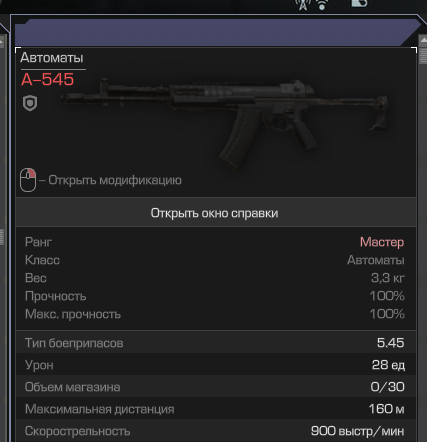Click the shield badge under A-545
The width and height of the screenshot is (427, 442).
pyautogui.click(x=30, y=103)
